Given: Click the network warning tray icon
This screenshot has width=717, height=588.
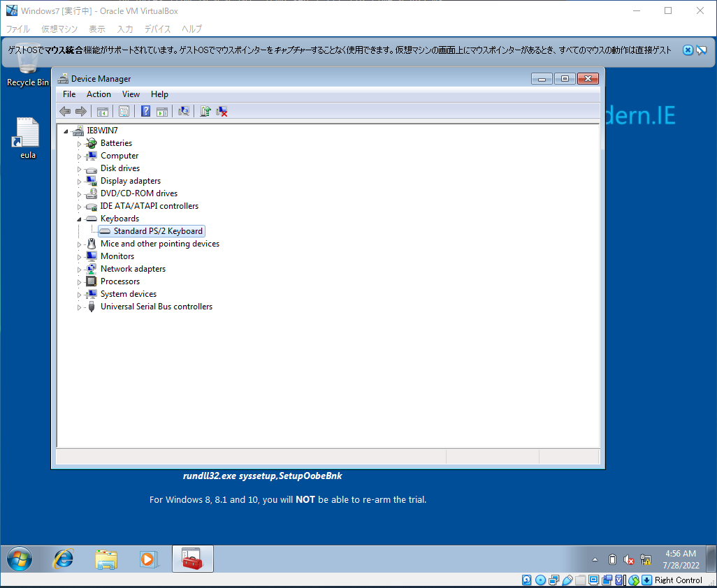Looking at the screenshot, I should pyautogui.click(x=645, y=559).
